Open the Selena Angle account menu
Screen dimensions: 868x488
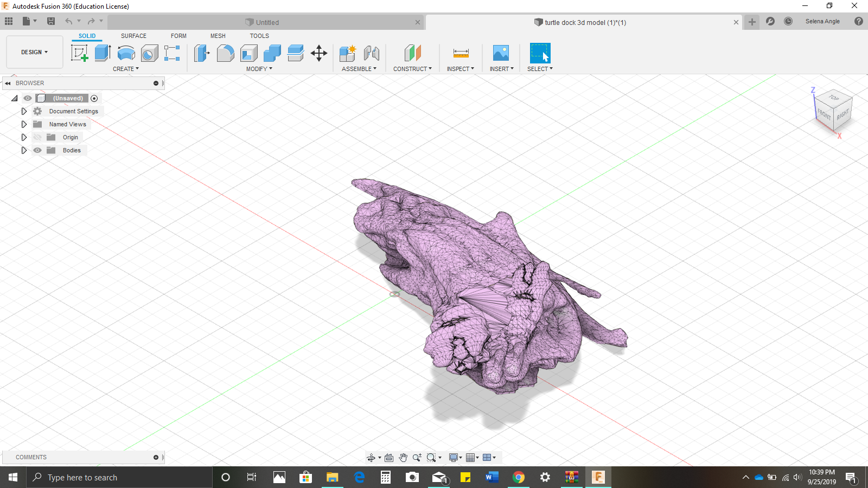[x=822, y=21]
